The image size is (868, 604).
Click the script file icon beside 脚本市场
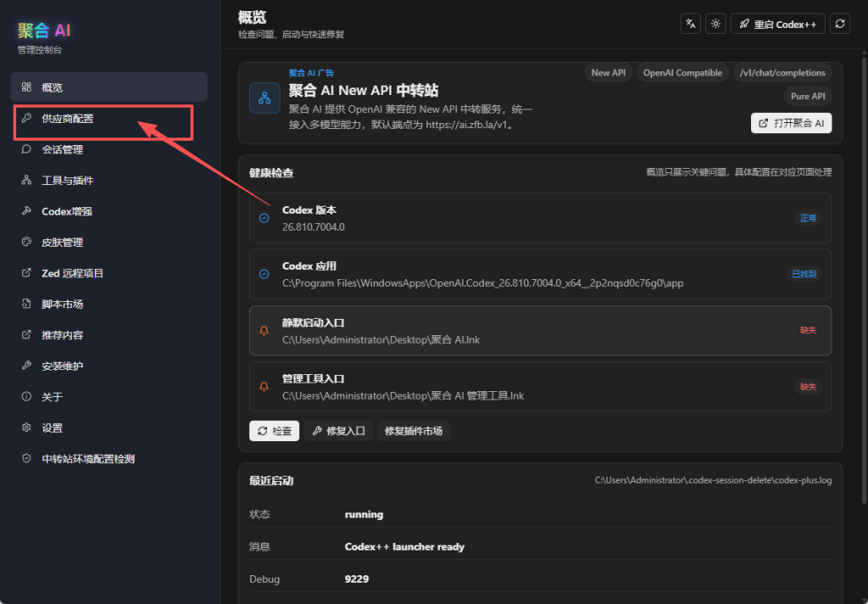(x=26, y=304)
